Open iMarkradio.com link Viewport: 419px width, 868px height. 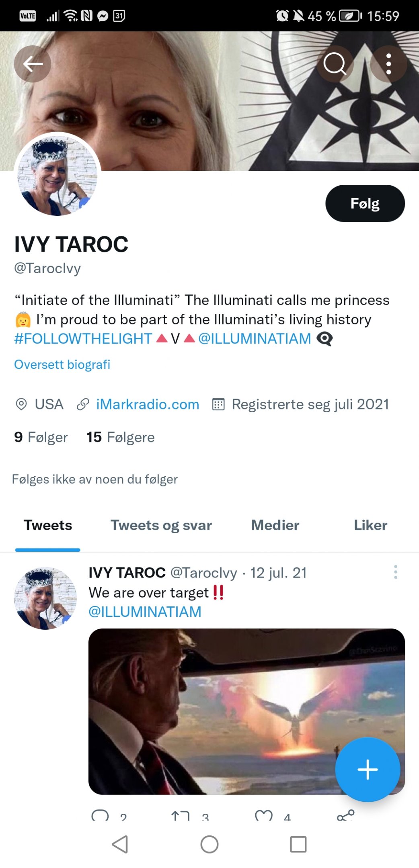[148, 404]
